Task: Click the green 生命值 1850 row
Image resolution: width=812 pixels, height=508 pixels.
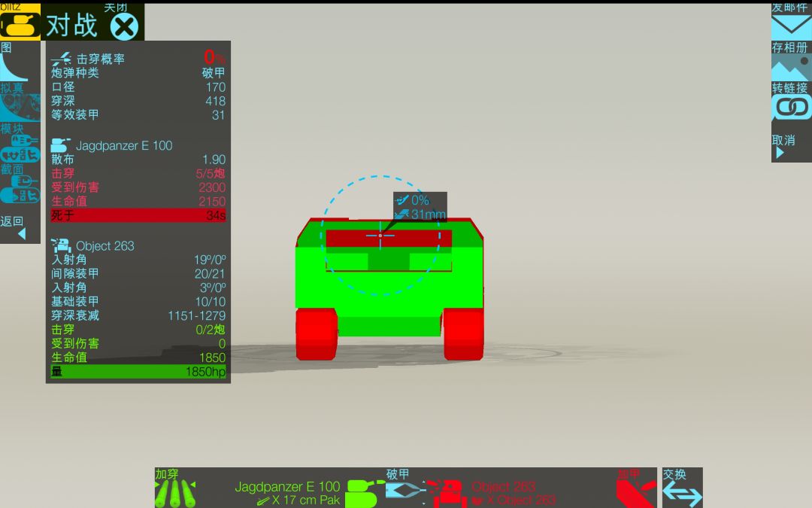Action: coord(138,357)
